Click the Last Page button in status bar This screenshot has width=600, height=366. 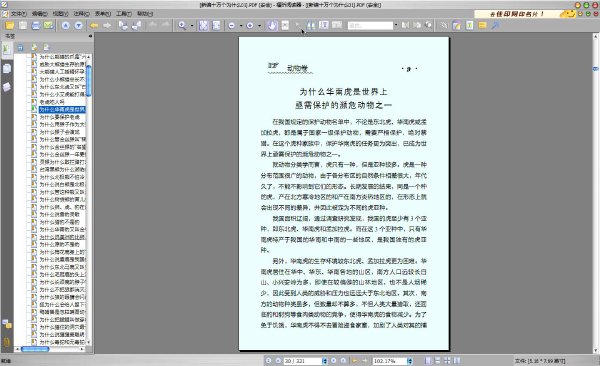343,361
